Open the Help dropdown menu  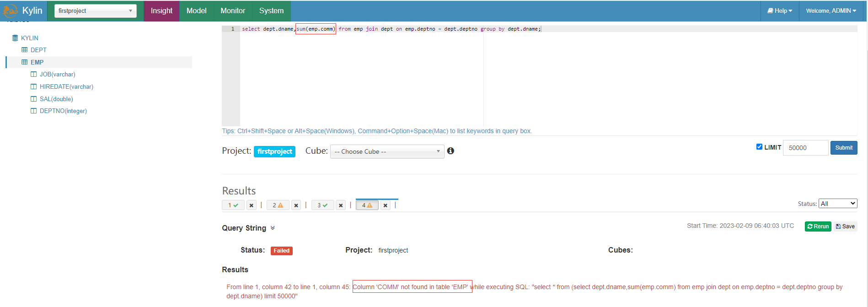pos(780,11)
